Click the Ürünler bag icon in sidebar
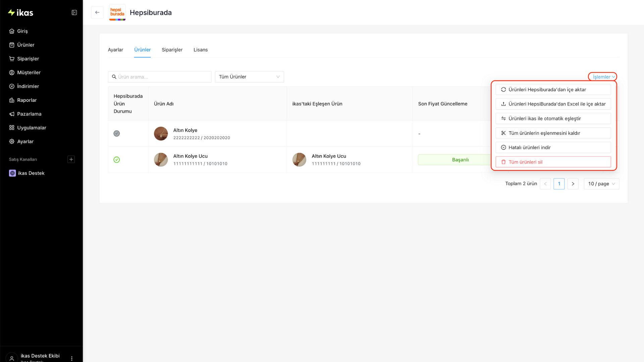The height and width of the screenshot is (362, 644). point(12,45)
